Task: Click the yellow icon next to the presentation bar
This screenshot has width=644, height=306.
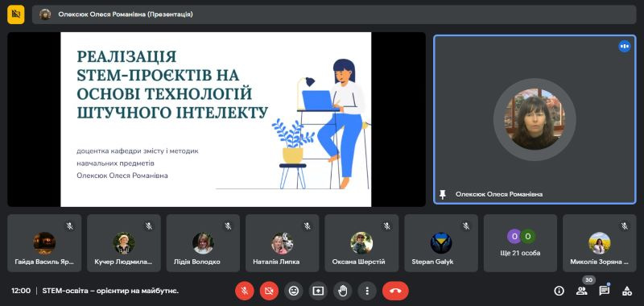Action: click(16, 14)
